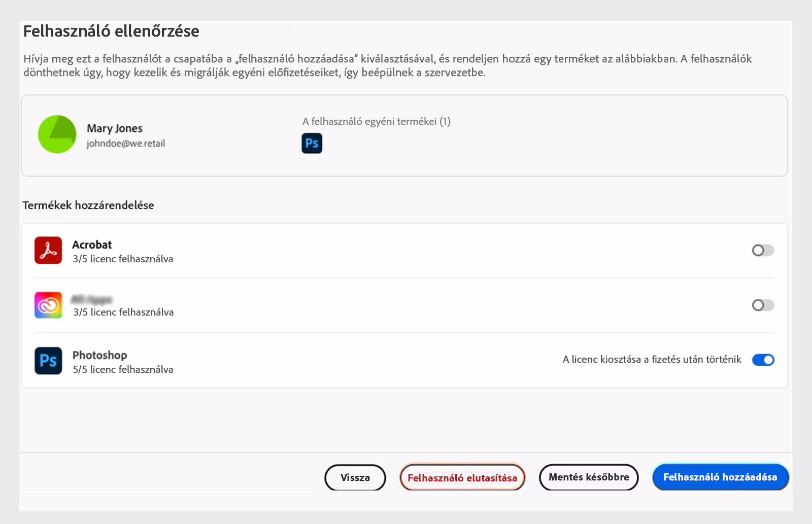
Task: Click Felhasználó hozzáadása button
Action: click(720, 477)
